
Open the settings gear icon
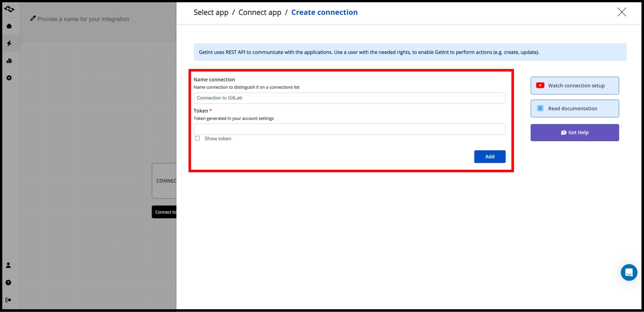coord(9,78)
